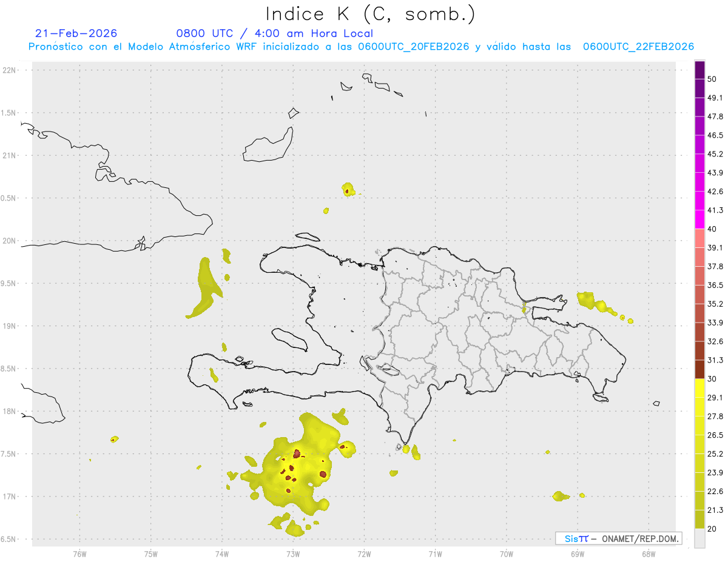Viewport: 728px width, 562px height.
Task: Click the '73W' longitude label
Action: (292, 554)
